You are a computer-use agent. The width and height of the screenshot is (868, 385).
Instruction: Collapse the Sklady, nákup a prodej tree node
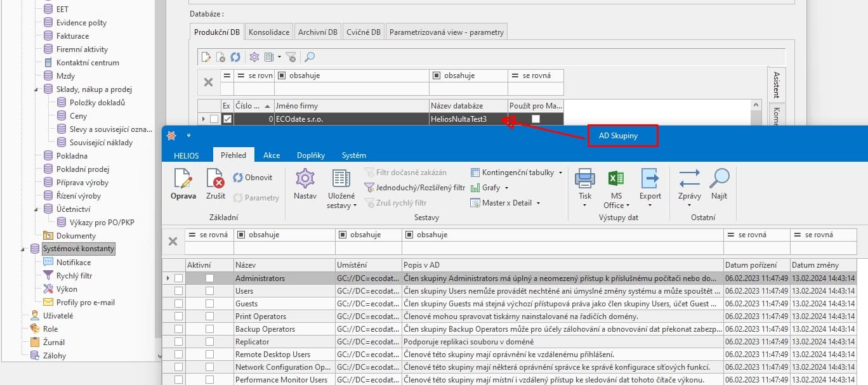click(36, 89)
